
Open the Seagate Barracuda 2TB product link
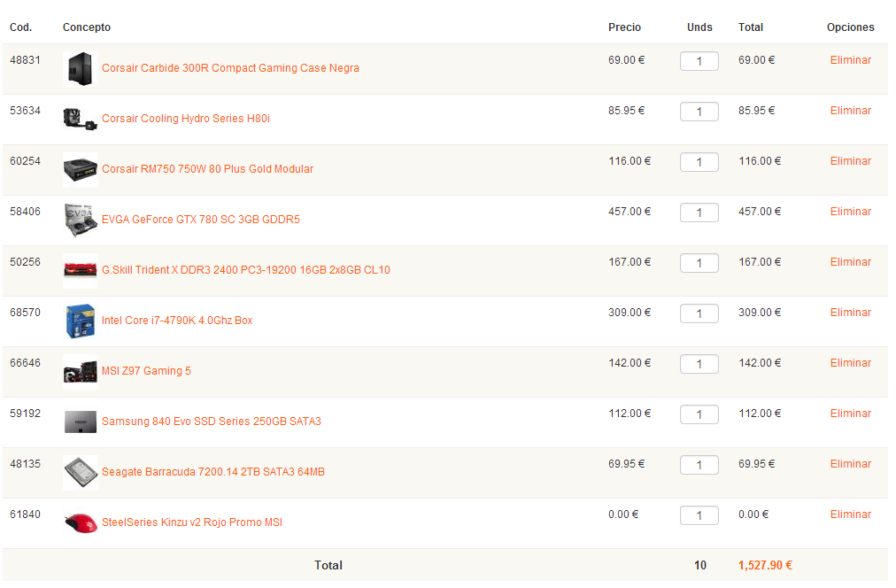coord(212,472)
